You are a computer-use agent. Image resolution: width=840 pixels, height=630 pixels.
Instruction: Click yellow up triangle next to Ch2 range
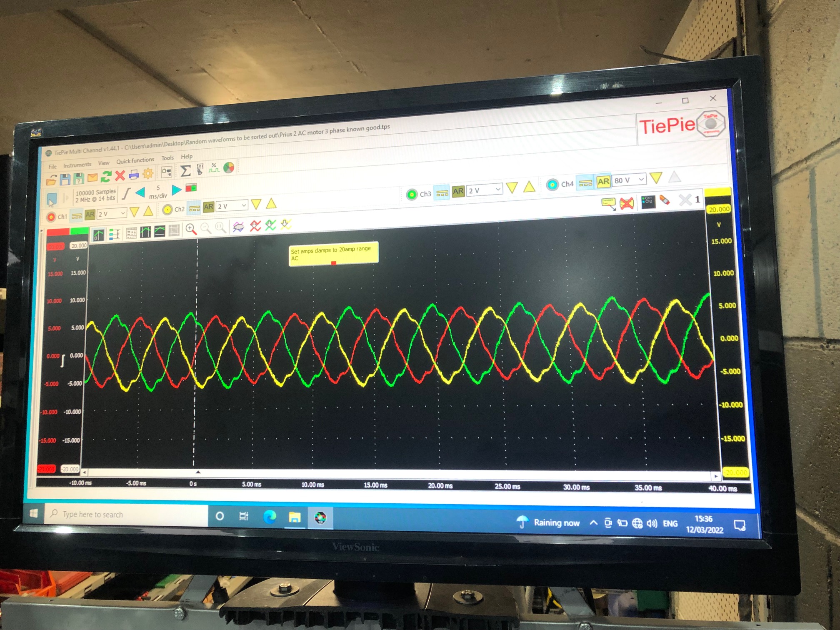click(271, 203)
